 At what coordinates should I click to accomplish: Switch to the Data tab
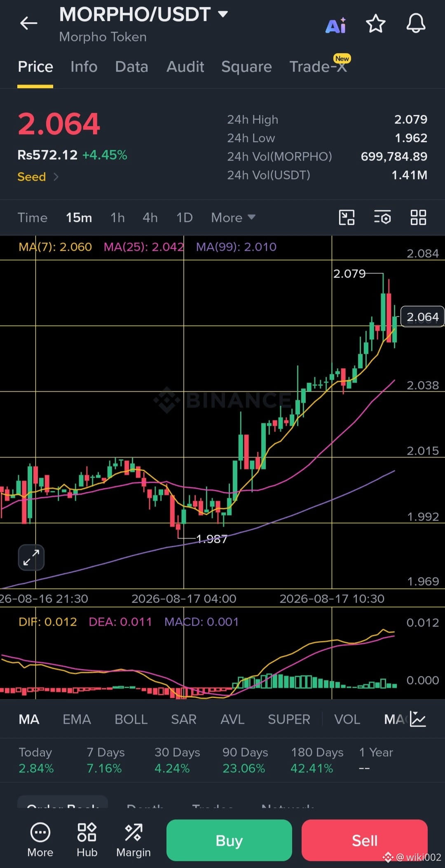[131, 67]
